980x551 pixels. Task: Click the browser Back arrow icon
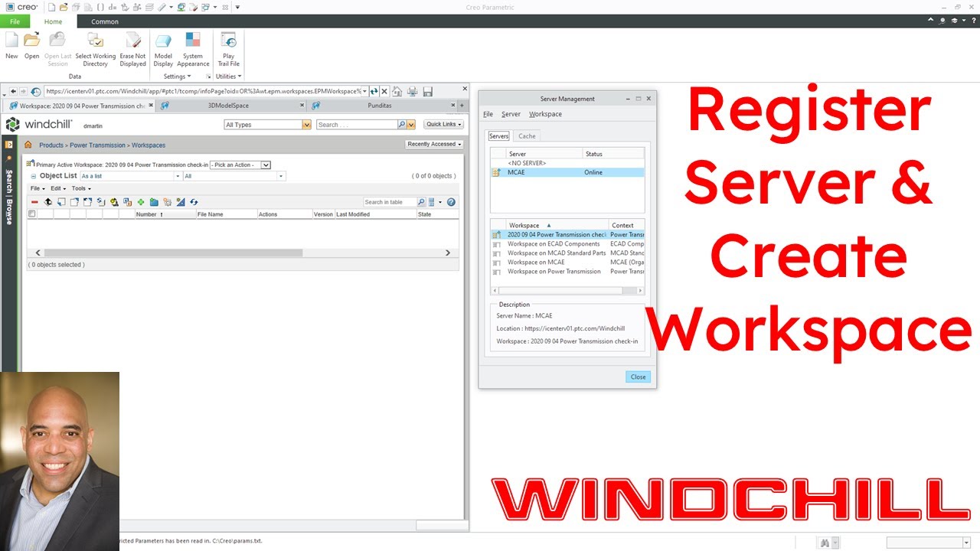click(x=13, y=91)
